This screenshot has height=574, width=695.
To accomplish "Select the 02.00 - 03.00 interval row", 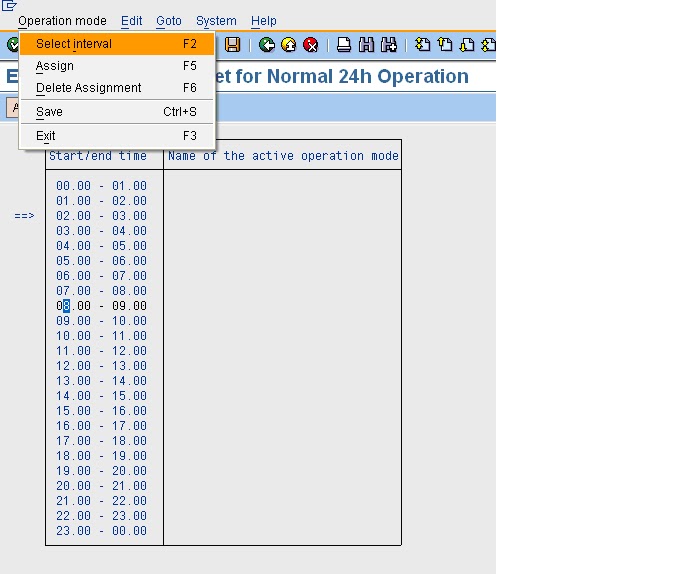I will pyautogui.click(x=102, y=216).
